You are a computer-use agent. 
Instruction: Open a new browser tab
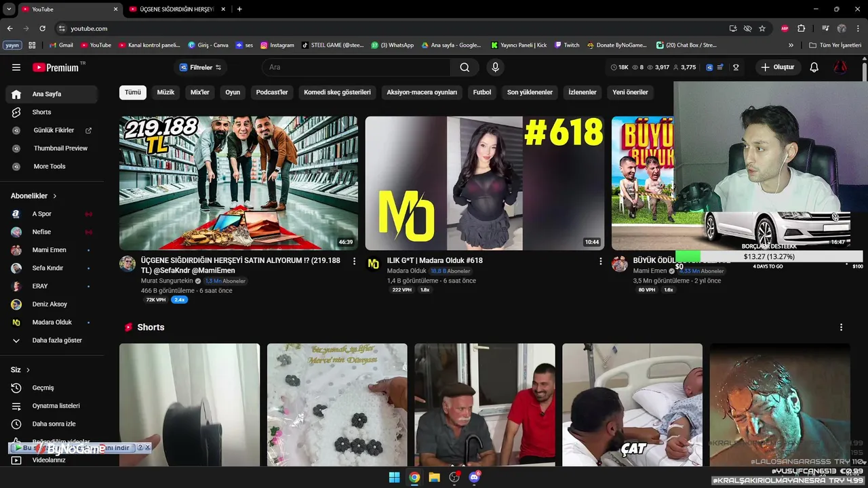tap(239, 9)
